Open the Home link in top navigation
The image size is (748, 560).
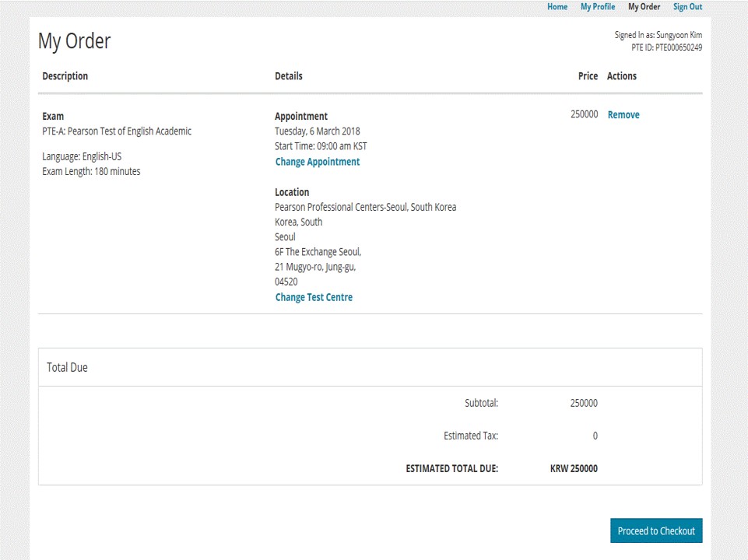[557, 7]
